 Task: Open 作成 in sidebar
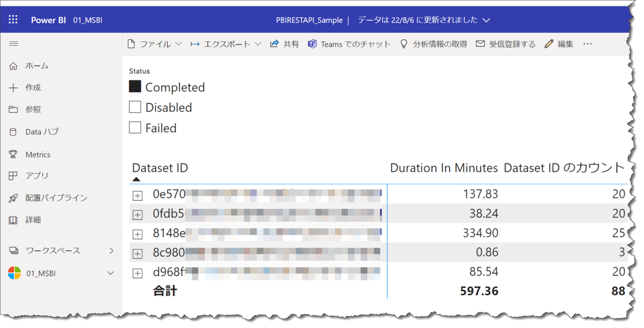click(33, 88)
